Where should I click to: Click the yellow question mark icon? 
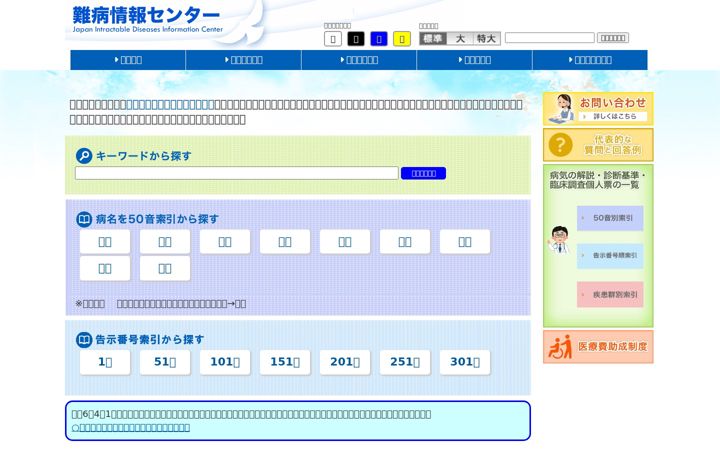point(560,145)
